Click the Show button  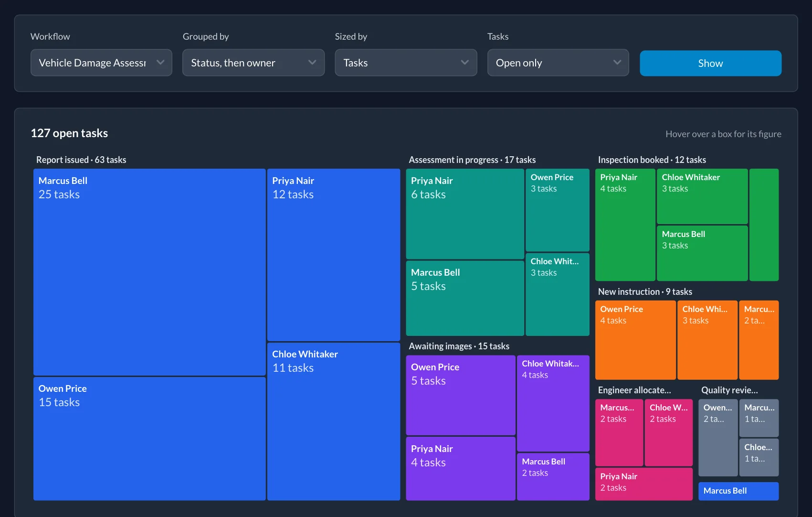click(710, 63)
